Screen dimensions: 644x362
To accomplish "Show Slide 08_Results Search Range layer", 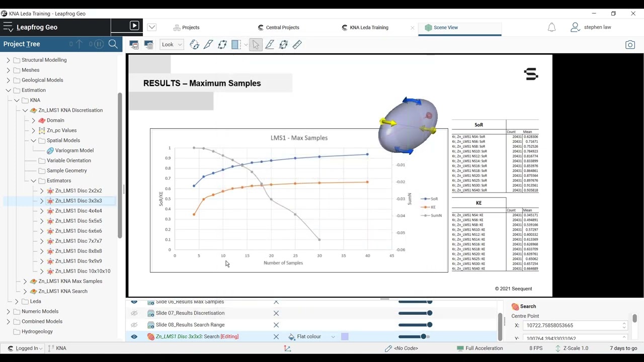I will tap(134, 325).
